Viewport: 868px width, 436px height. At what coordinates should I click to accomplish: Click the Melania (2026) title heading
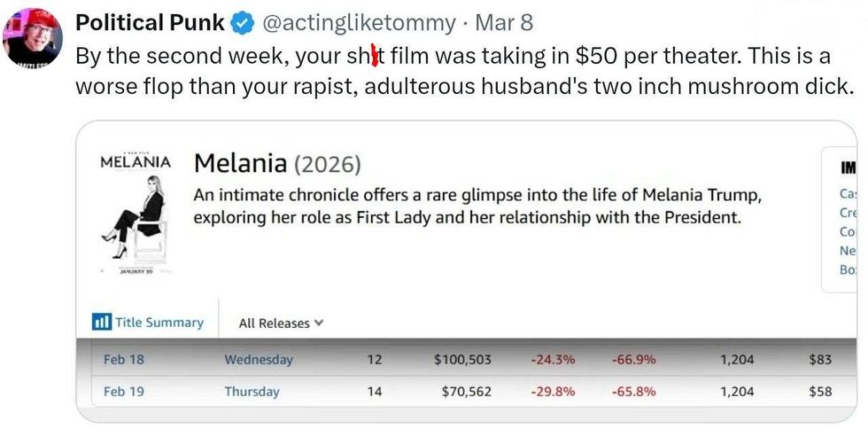click(x=276, y=164)
